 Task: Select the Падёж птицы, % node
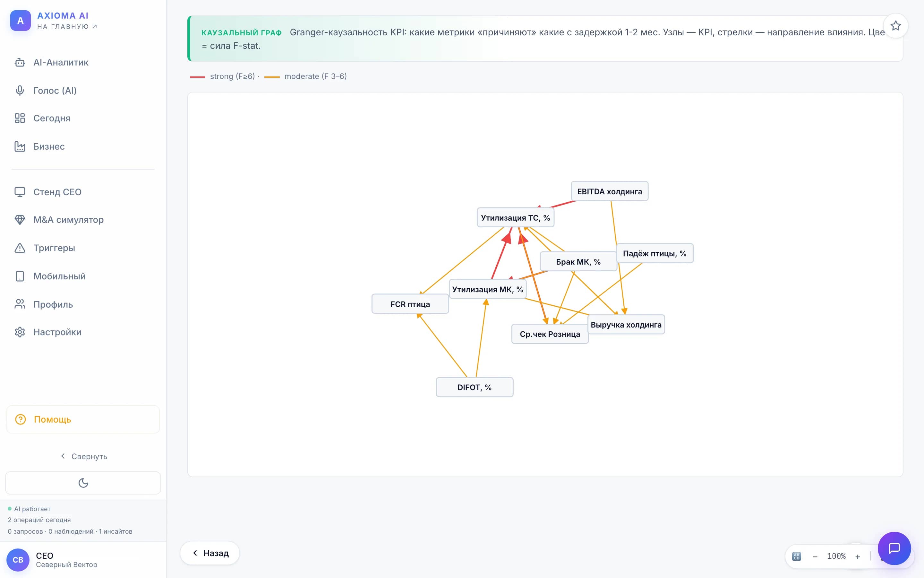click(654, 253)
